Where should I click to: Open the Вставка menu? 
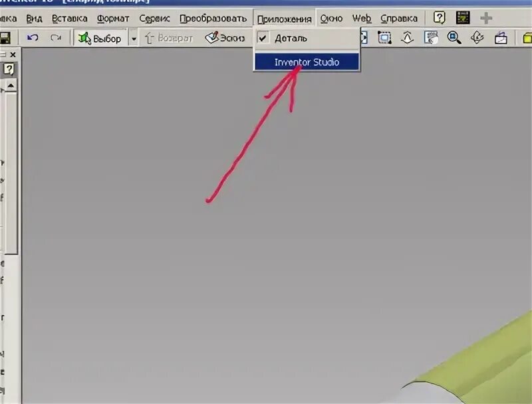coord(70,19)
